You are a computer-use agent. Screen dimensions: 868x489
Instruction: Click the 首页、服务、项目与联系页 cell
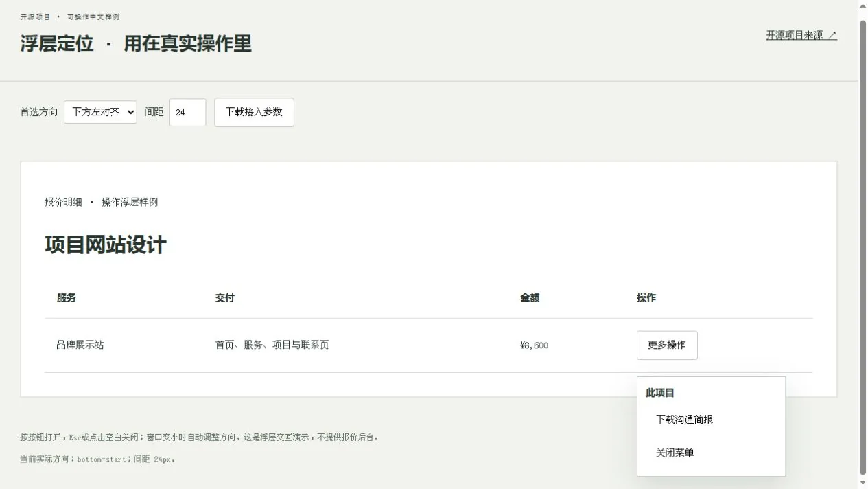pyautogui.click(x=356, y=345)
